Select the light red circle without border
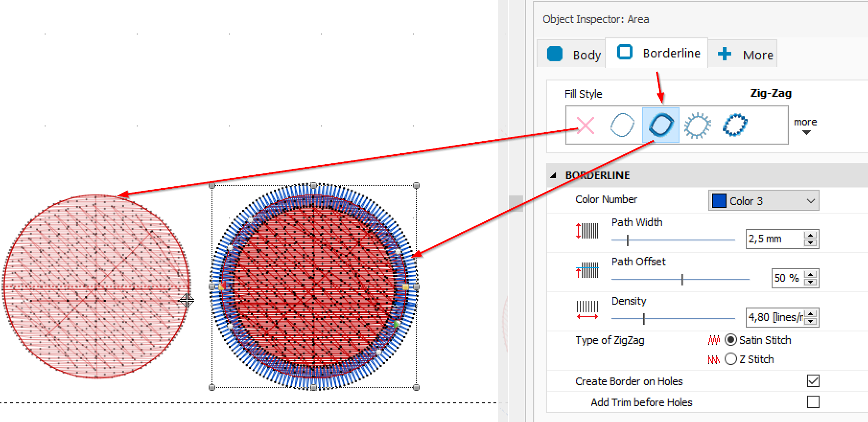 coord(96,286)
